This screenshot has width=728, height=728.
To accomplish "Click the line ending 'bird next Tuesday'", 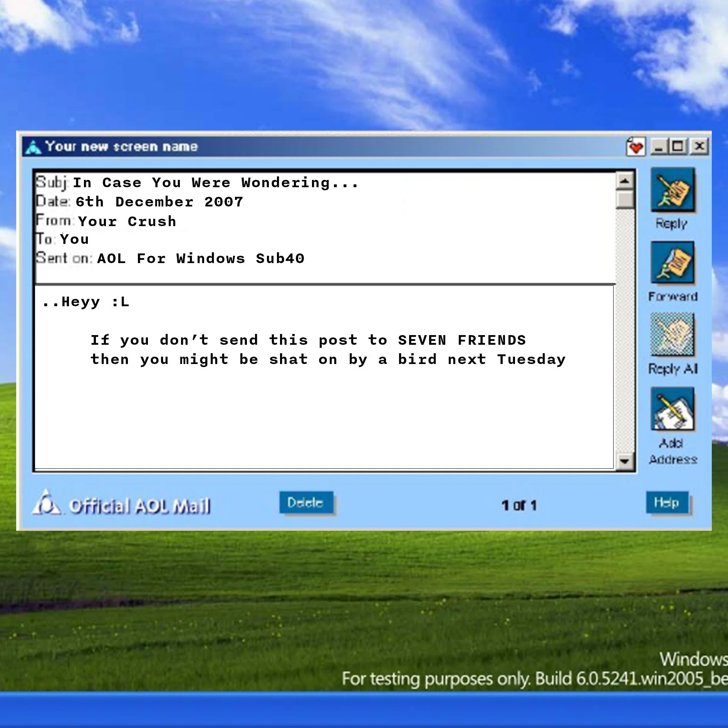I will click(x=328, y=360).
